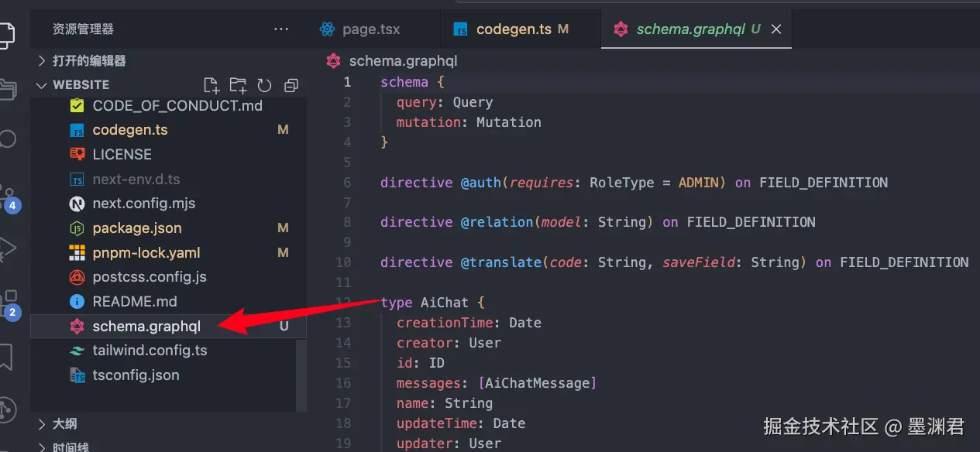This screenshot has height=452, width=980.
Task: Click the Tailwind icon beside tailwind.config.ts
Action: [x=77, y=351]
